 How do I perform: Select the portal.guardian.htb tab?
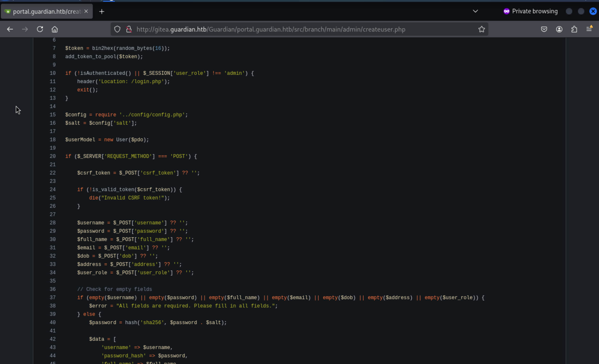tap(46, 11)
